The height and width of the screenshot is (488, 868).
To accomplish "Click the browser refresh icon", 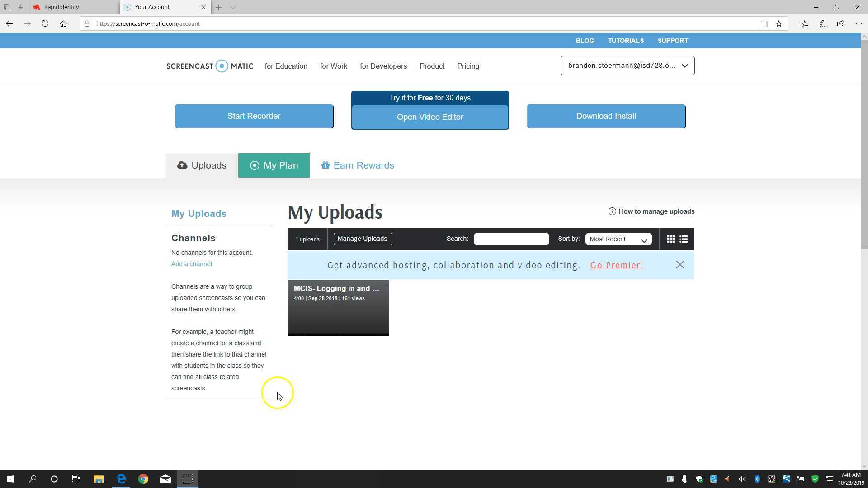I will 45,23.
